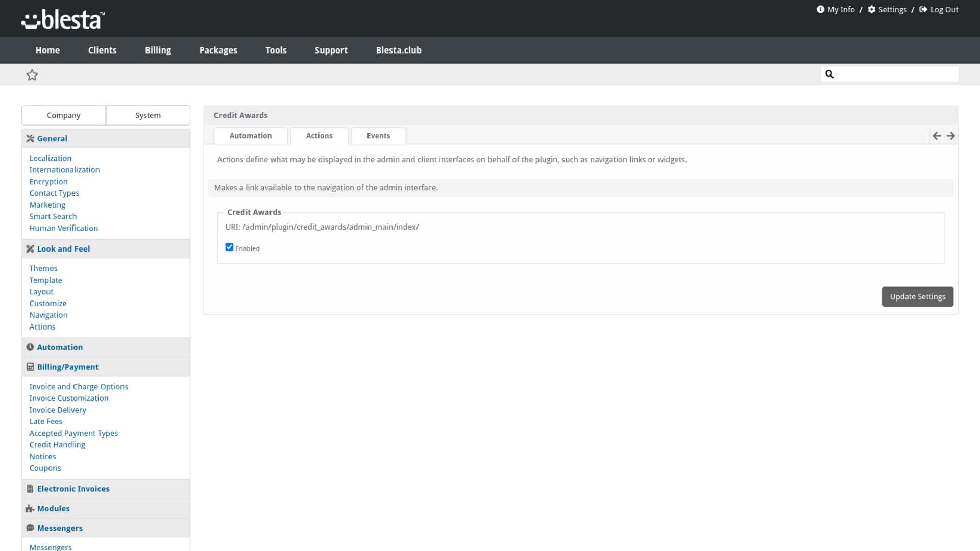Open Invoice Delivery settings
This screenshot has width=980, height=551.
click(x=58, y=410)
